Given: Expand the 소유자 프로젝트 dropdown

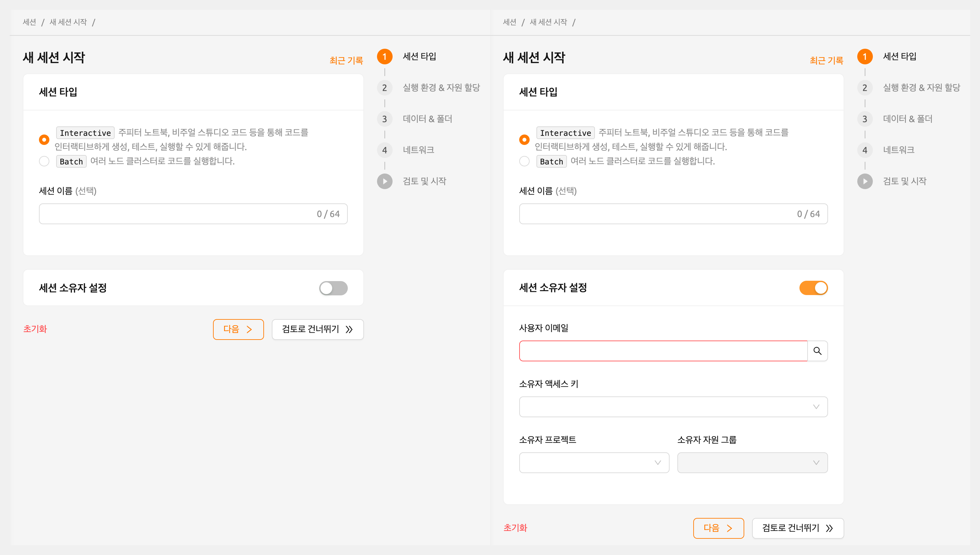Looking at the screenshot, I should pyautogui.click(x=594, y=463).
